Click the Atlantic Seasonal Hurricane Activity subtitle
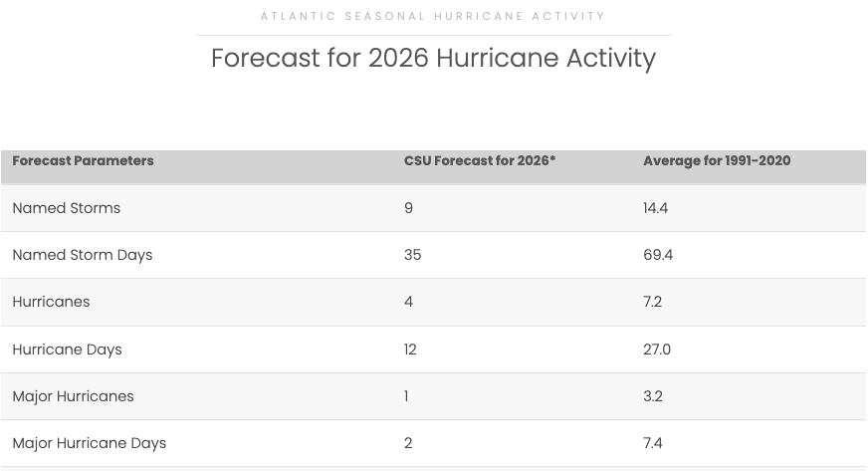This screenshot has height=471, width=868. click(x=433, y=16)
